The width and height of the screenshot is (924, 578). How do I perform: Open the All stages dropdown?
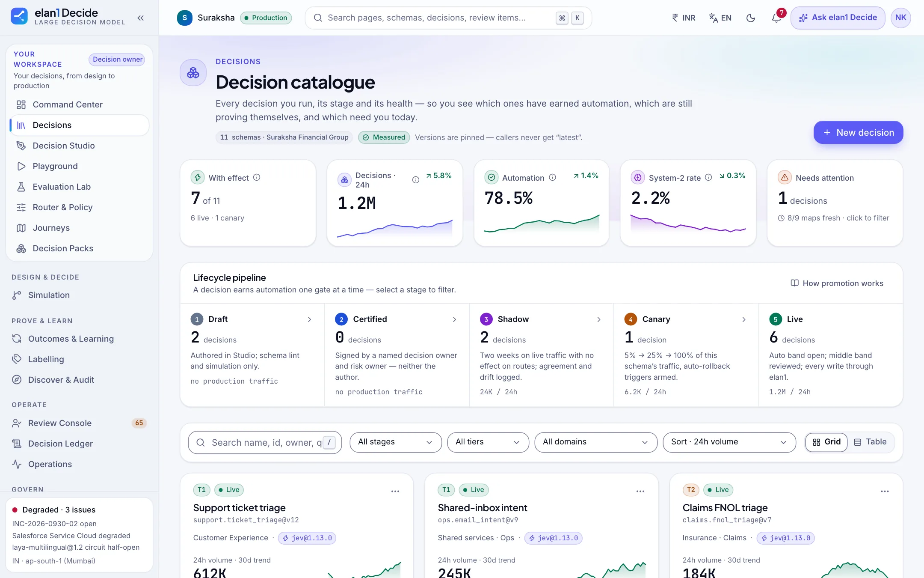[x=396, y=442]
